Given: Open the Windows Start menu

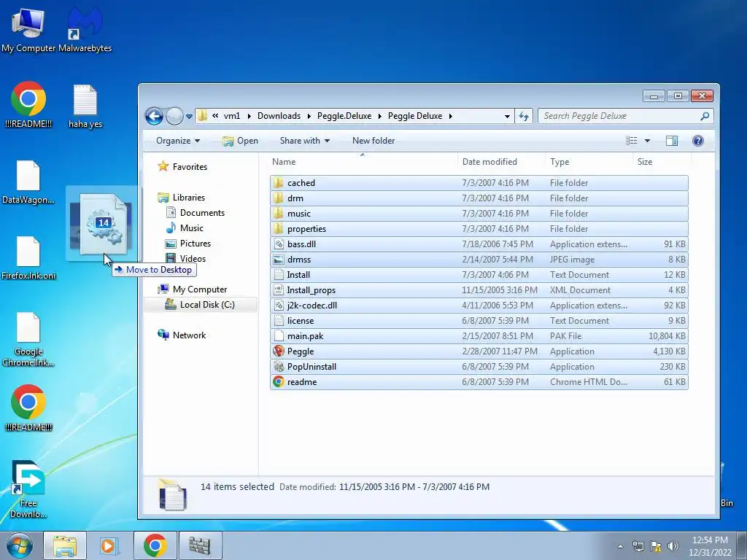Looking at the screenshot, I should click(20, 545).
